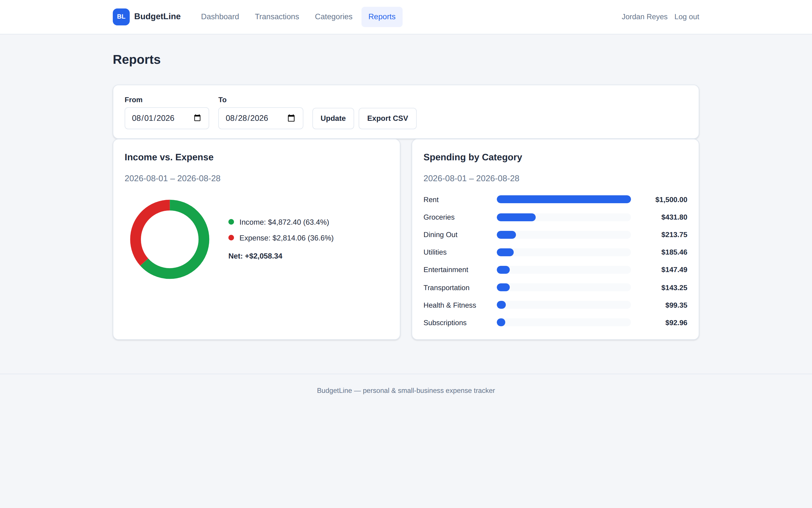
Task: Click the Transportation spending bar
Action: click(x=503, y=287)
